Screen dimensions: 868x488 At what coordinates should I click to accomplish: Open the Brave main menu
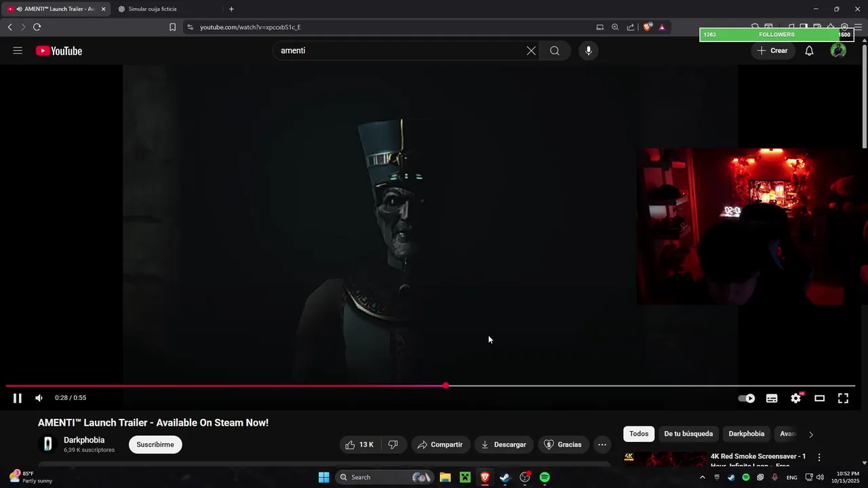pyautogui.click(x=859, y=27)
